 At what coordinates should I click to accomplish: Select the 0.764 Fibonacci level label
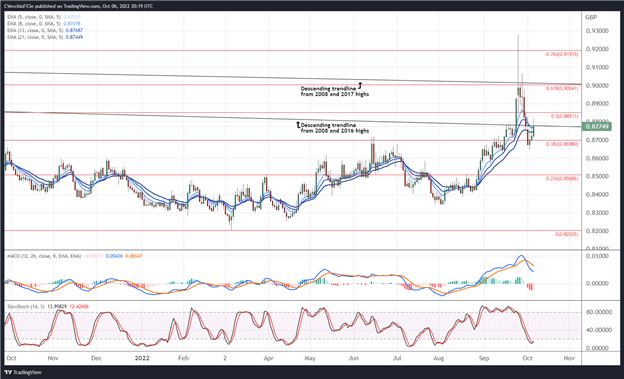562,54
